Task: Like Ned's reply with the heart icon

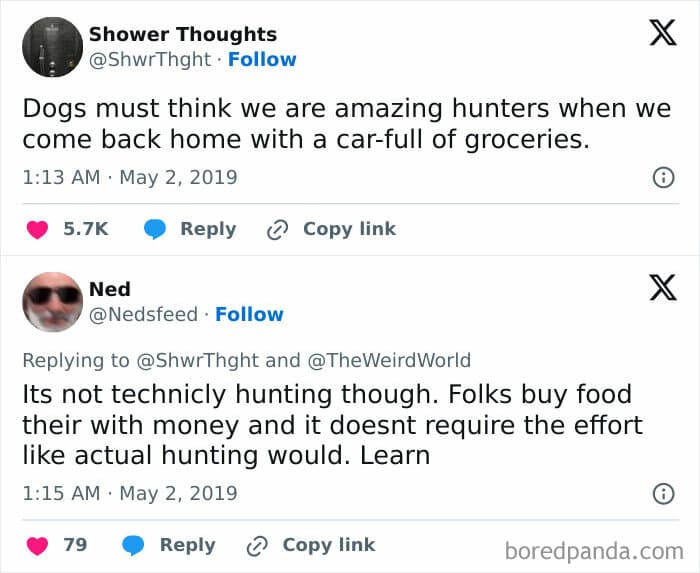Action: point(37,546)
